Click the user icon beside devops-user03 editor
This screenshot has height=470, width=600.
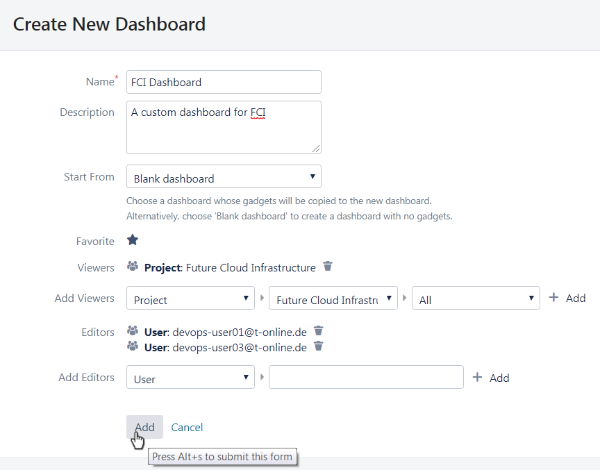tap(133, 346)
